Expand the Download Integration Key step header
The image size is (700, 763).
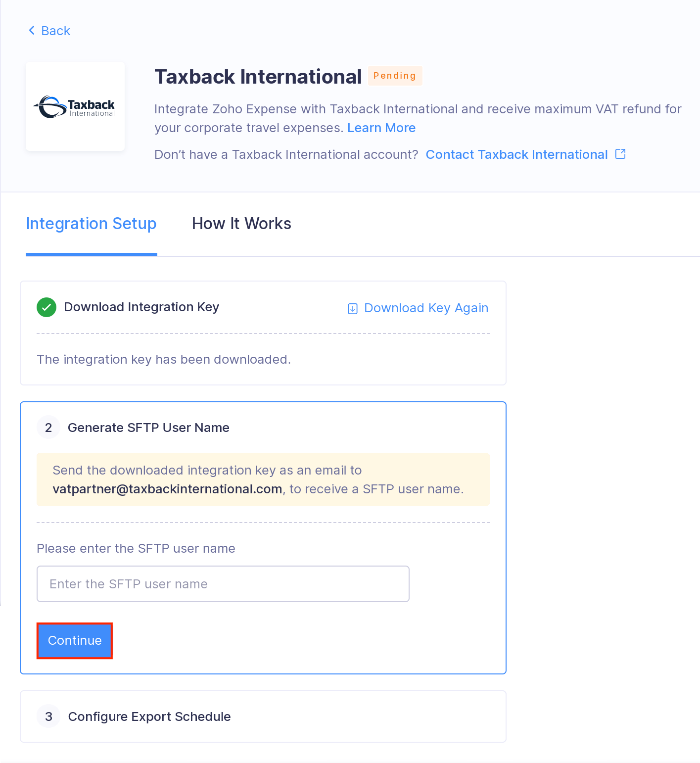tap(141, 307)
